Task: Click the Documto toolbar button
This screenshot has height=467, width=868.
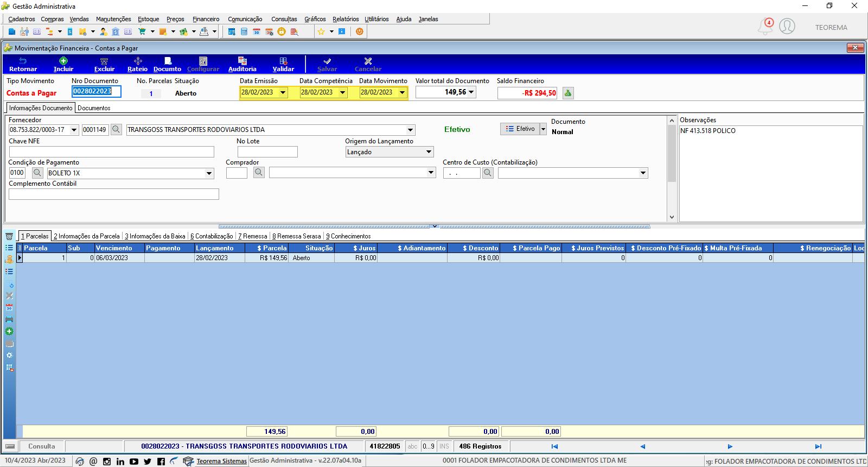Action: [167, 64]
